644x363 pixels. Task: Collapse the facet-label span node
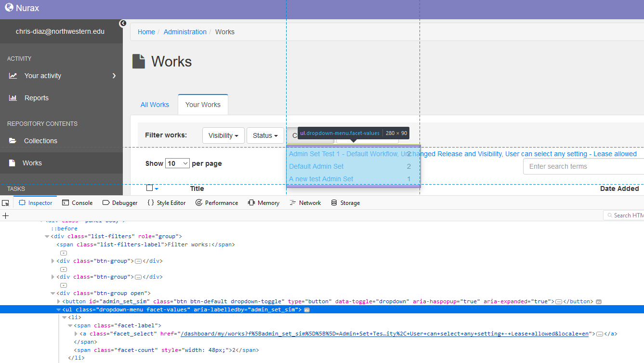[x=70, y=326]
